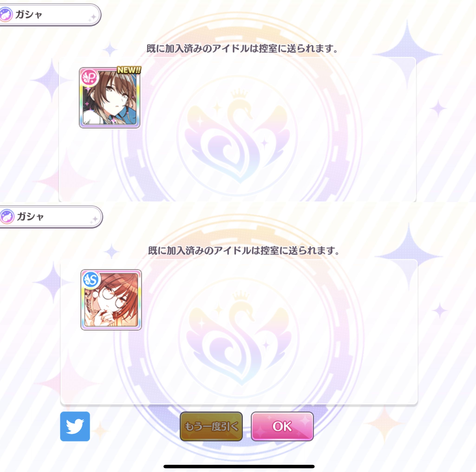Open the red-haired glasses idol card thumbnail

pos(111,300)
